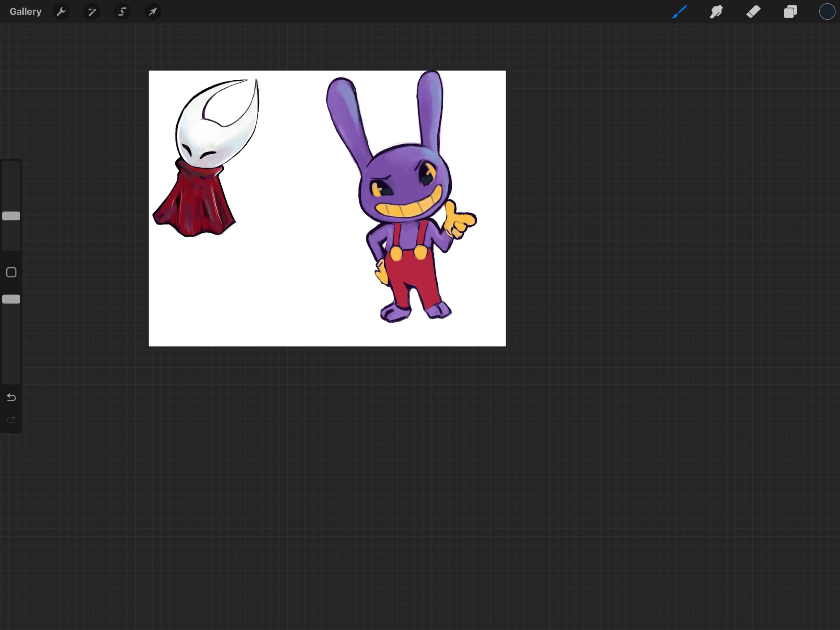Select the Brush paint tool
The height and width of the screenshot is (630, 840).
(679, 12)
